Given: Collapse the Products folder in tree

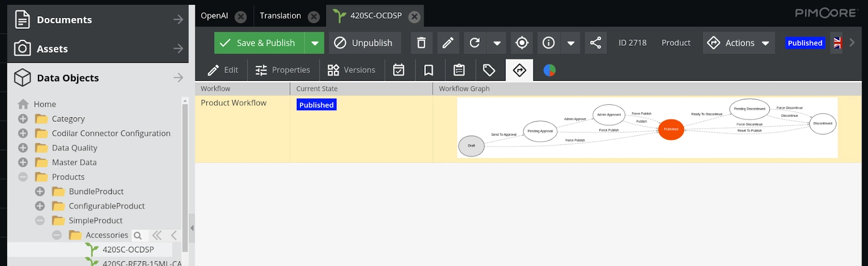Looking at the screenshot, I should [x=23, y=177].
